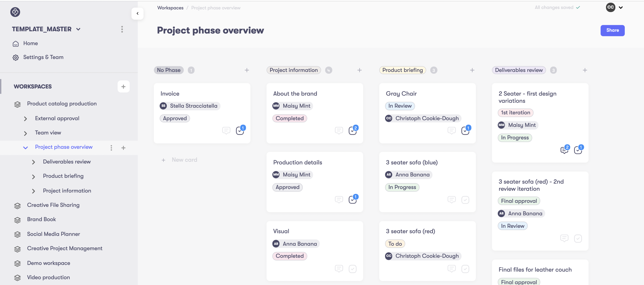Click the comment icon on About the brand card
644x285 pixels.
click(x=339, y=130)
